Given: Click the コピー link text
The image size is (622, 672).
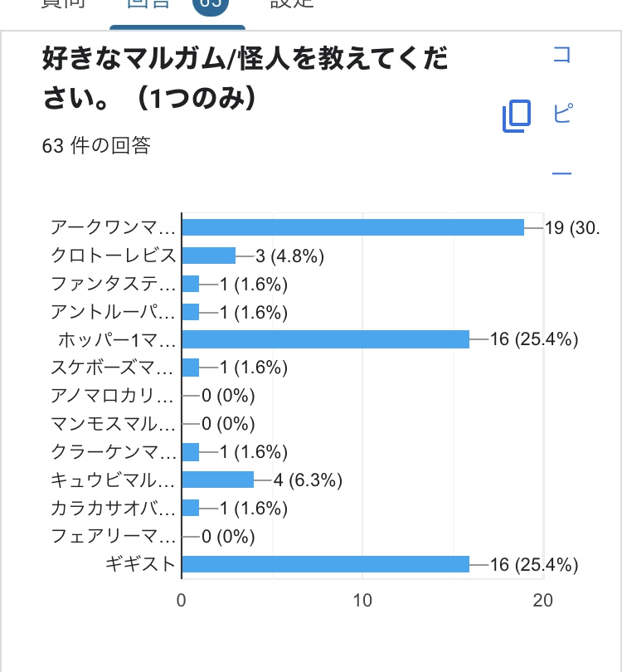Looking at the screenshot, I should coord(561,114).
